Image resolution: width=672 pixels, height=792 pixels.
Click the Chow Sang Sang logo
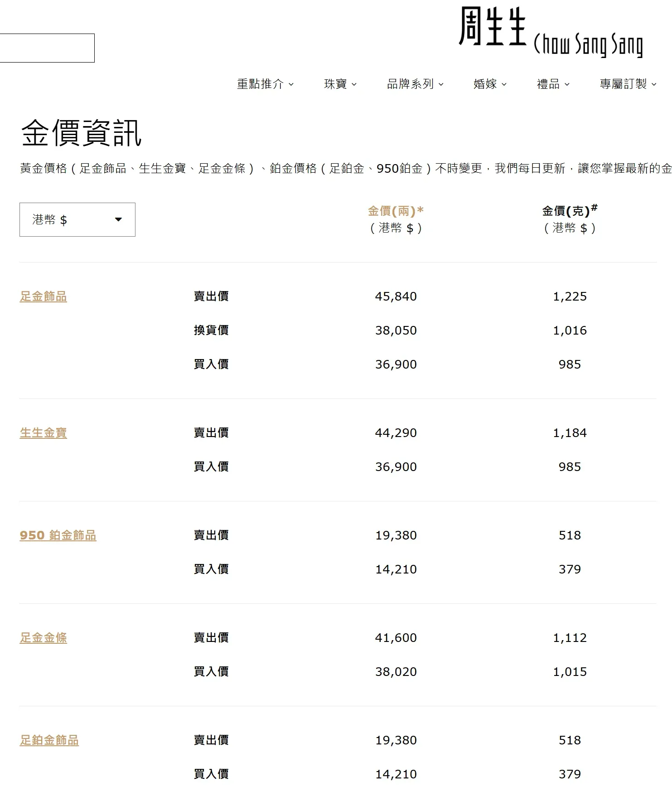tap(551, 32)
